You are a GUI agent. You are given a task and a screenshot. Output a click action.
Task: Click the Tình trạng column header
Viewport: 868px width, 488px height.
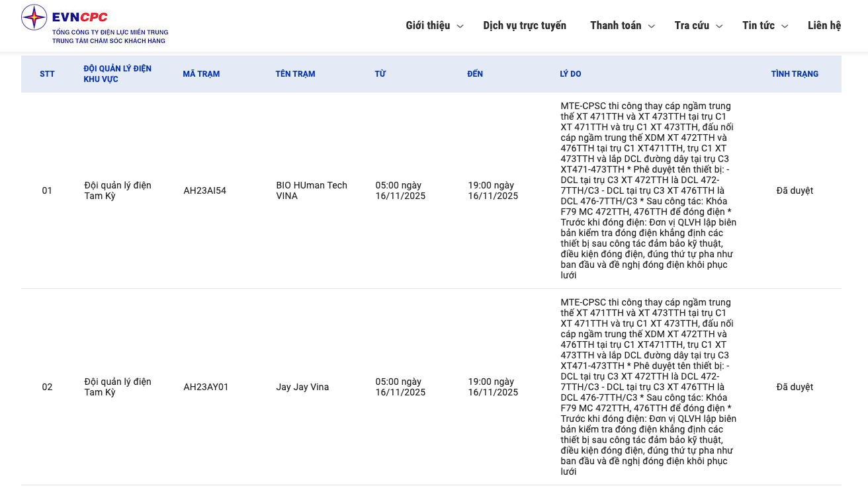pos(795,74)
